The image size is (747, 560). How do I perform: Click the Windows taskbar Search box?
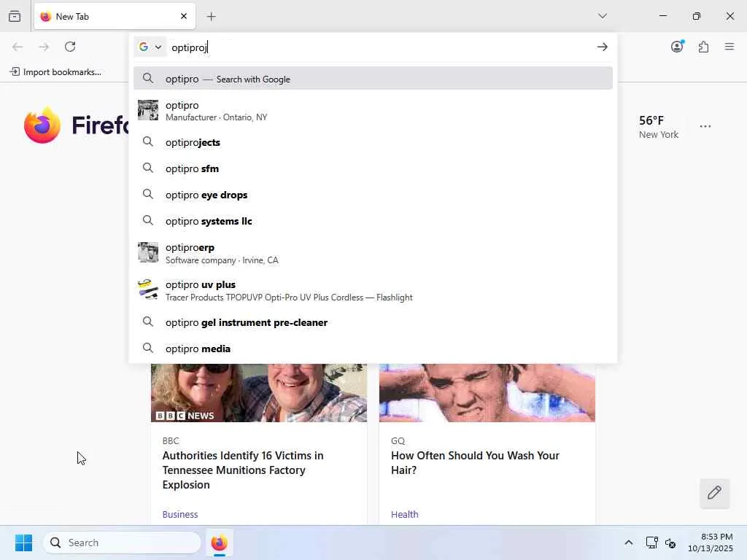pyautogui.click(x=122, y=542)
